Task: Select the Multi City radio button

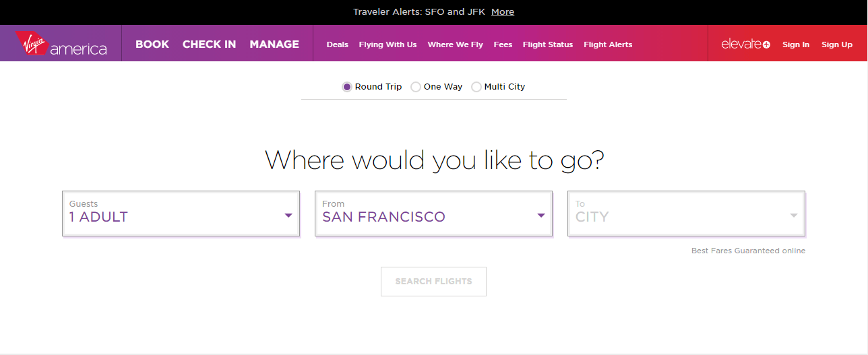Action: 476,87
